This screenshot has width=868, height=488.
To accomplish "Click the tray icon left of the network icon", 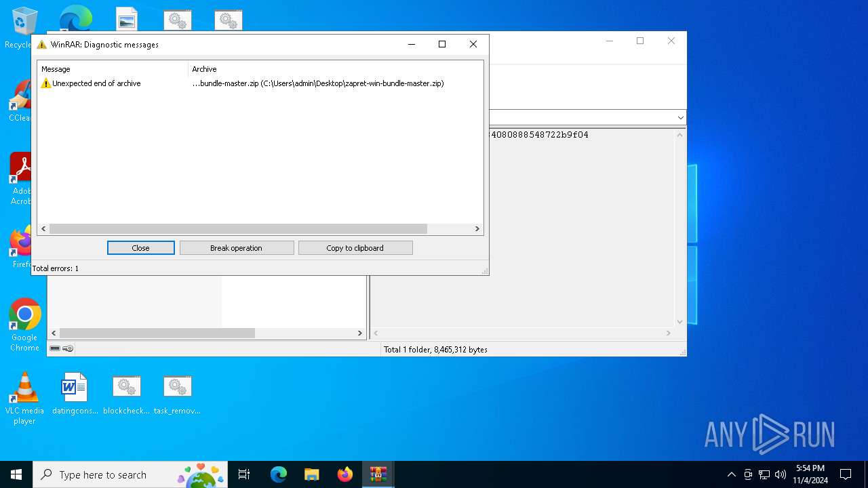I will [748, 474].
